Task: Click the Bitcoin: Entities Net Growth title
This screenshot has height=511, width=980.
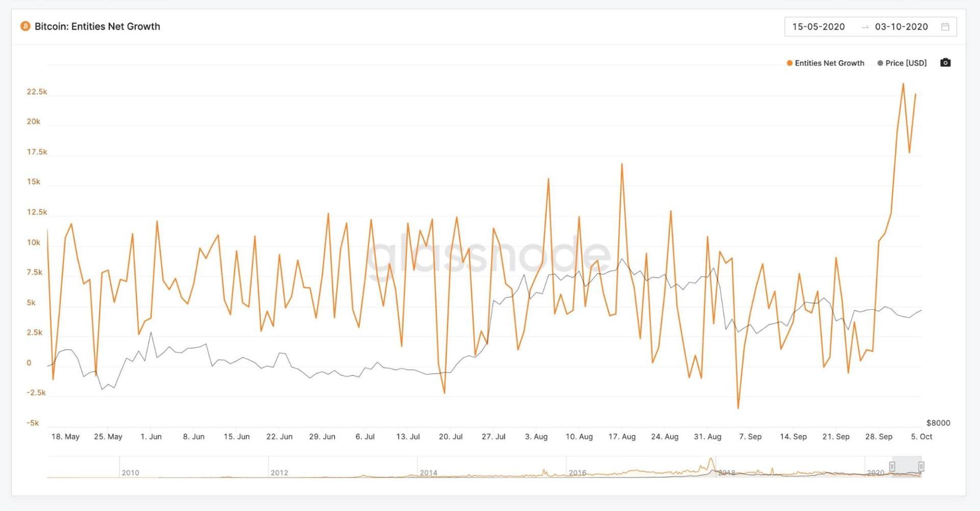Action: coord(97,27)
